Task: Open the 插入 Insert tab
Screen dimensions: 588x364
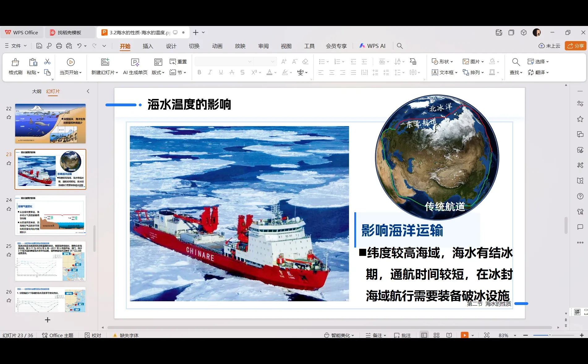Action: [x=148, y=46]
